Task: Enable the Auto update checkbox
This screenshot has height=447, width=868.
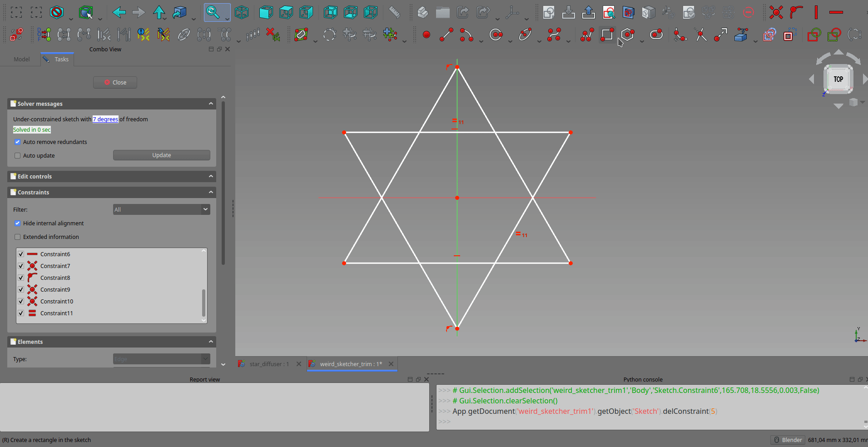Action: coord(18,156)
